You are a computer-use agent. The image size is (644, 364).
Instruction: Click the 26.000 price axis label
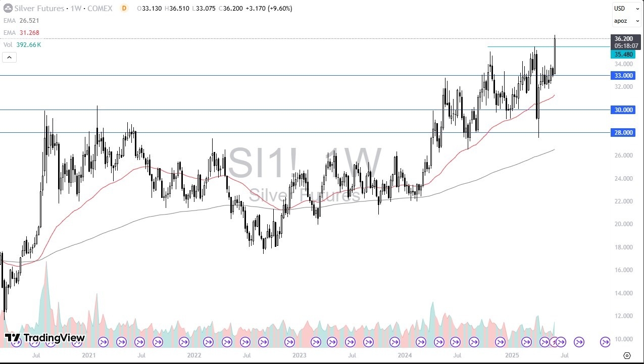(624, 155)
